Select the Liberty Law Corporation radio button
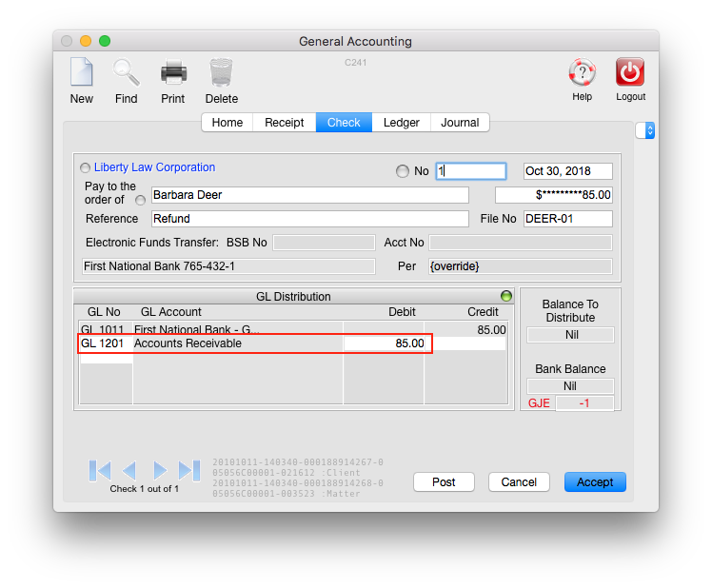This screenshot has height=588, width=712. pos(85,168)
